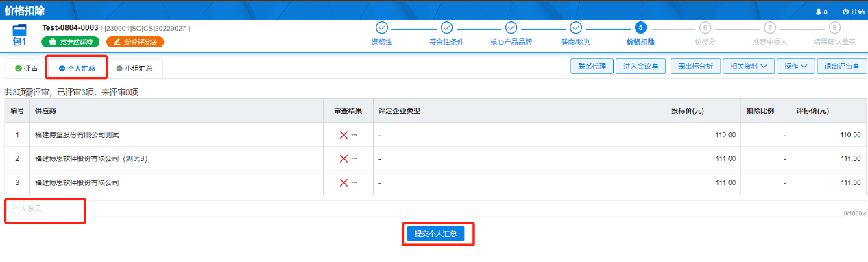Click the 联系代理 button
Image resolution: width=868 pixels, height=262 pixels.
tap(592, 67)
